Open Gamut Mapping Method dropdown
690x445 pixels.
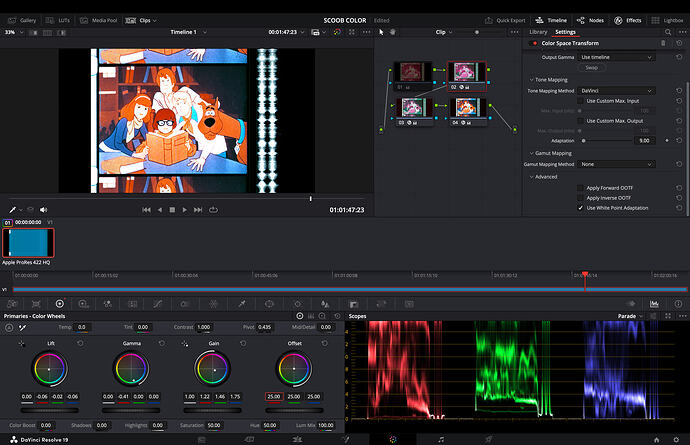(x=618, y=163)
